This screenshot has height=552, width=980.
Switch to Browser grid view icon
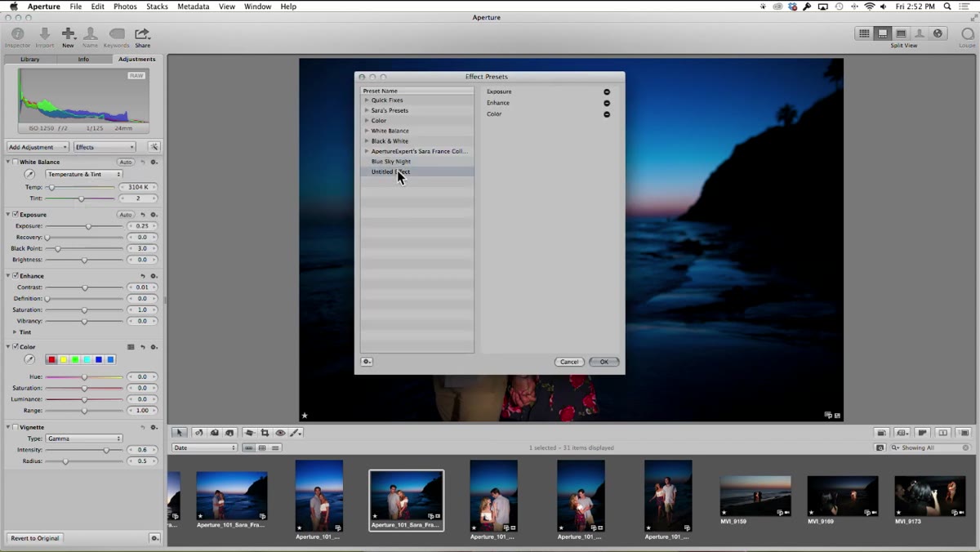[864, 33]
